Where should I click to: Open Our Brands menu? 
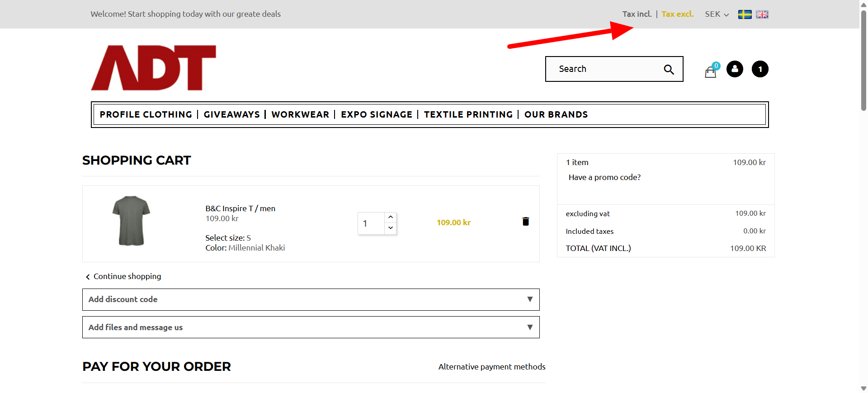tap(556, 114)
